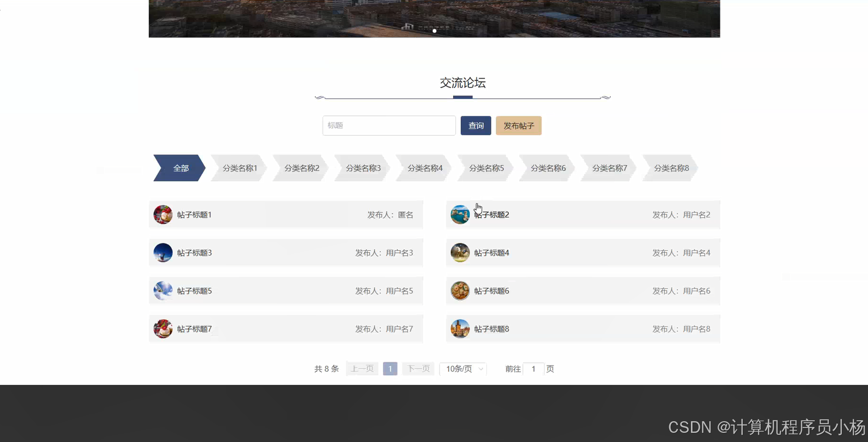Image resolution: width=868 pixels, height=442 pixels.
Task: Open the post titled 帖子标题3
Action: (x=194, y=253)
